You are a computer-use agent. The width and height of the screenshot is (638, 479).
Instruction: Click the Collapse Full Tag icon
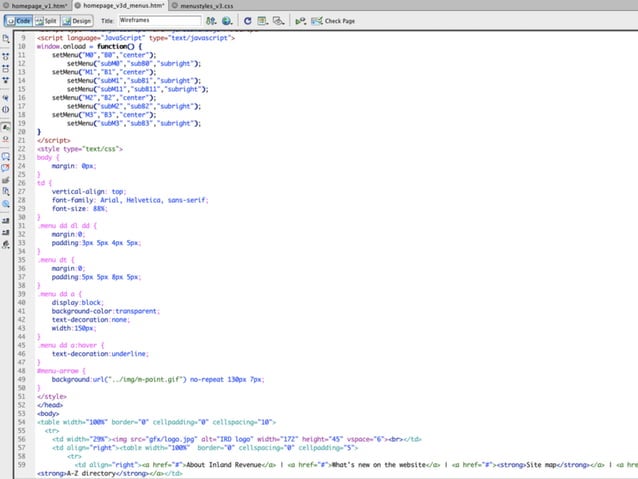pos(6,58)
